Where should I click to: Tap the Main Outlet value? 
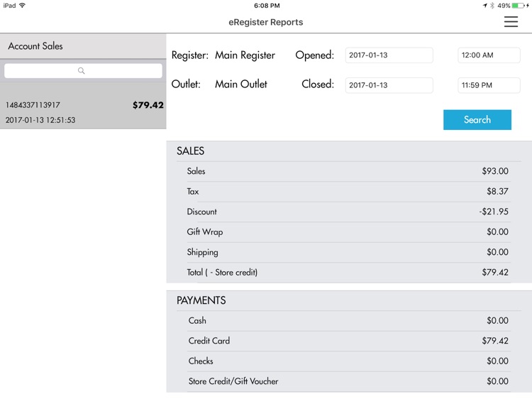(x=241, y=84)
